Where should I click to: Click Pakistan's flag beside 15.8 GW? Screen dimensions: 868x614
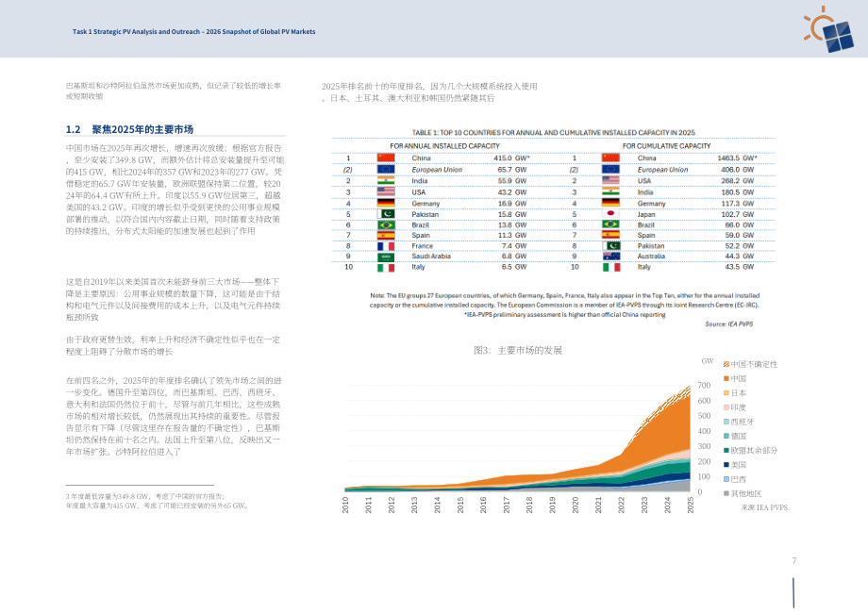pos(386,214)
